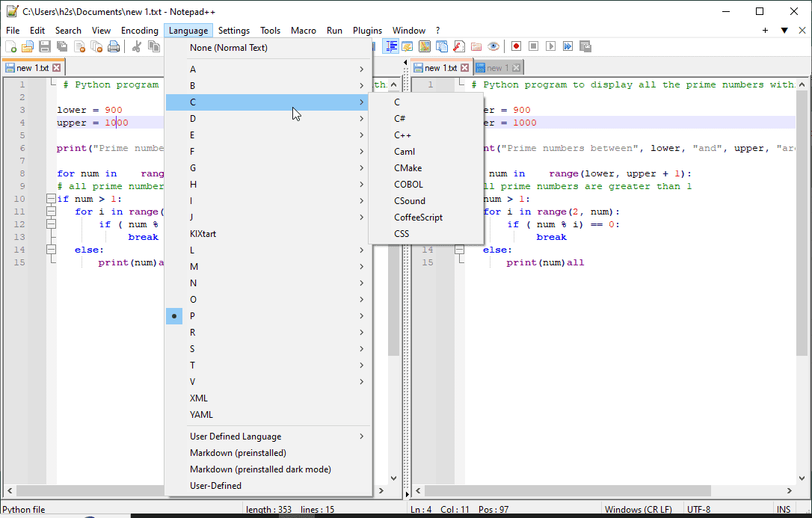The height and width of the screenshot is (518, 812).
Task: Select CMake language
Action: pos(426,168)
